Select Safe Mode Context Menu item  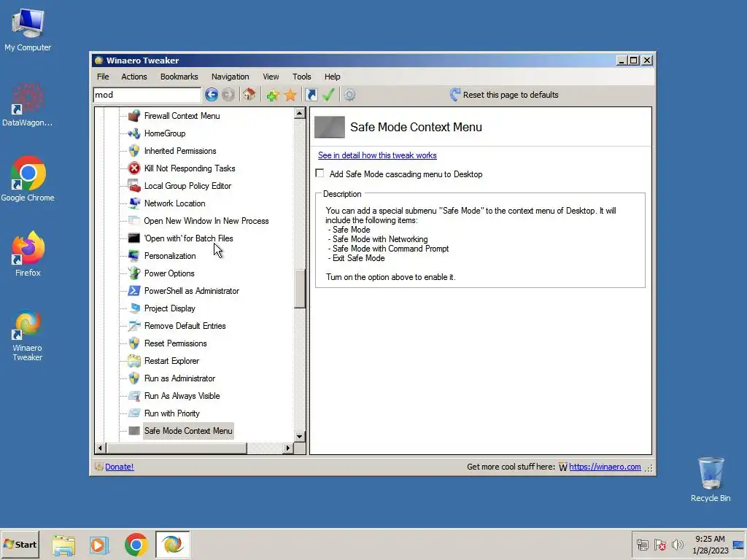coord(188,431)
